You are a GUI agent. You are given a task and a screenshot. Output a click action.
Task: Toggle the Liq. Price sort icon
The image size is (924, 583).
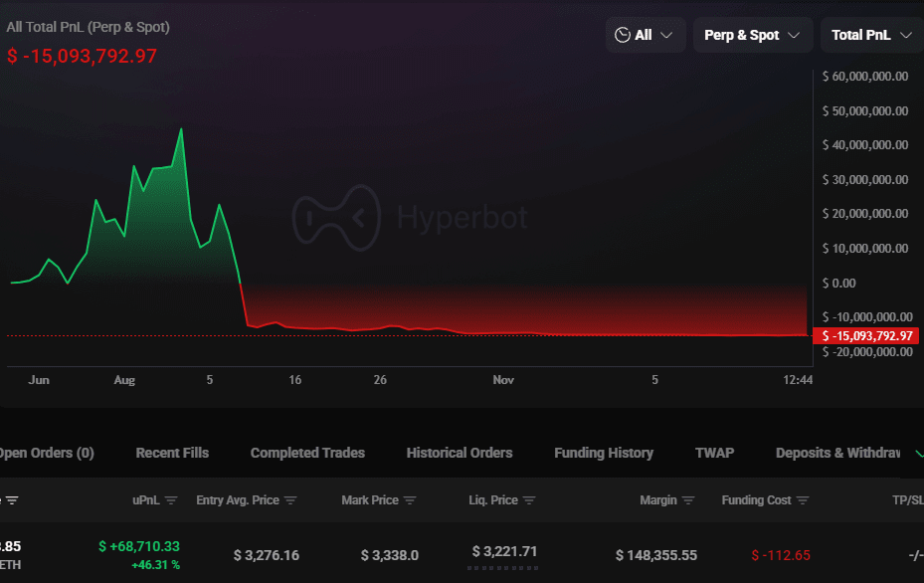click(x=529, y=500)
